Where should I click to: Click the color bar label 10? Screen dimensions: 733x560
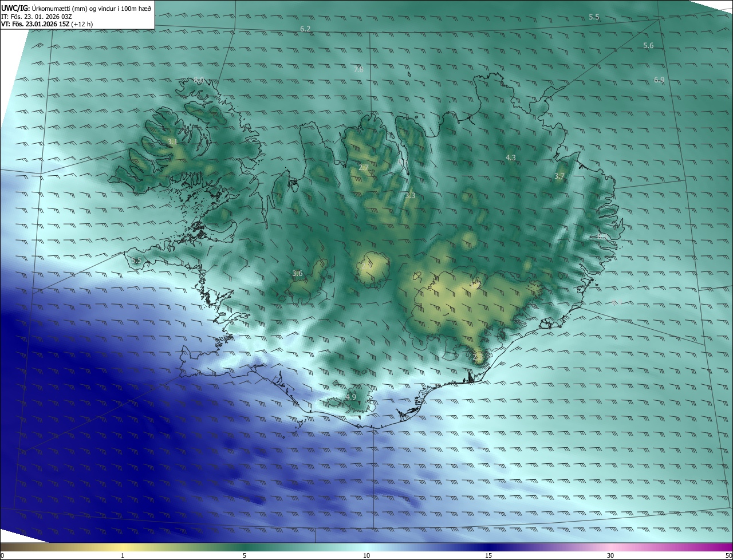pos(366,555)
